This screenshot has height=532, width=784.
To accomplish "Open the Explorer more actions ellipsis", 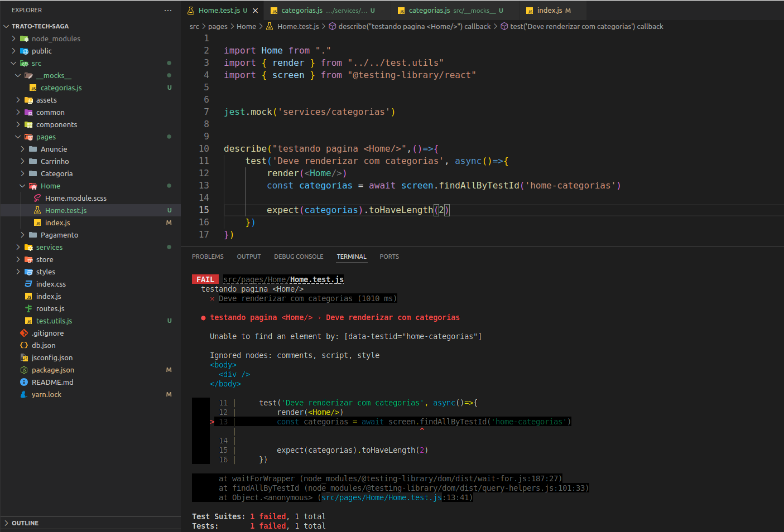I will (168, 10).
